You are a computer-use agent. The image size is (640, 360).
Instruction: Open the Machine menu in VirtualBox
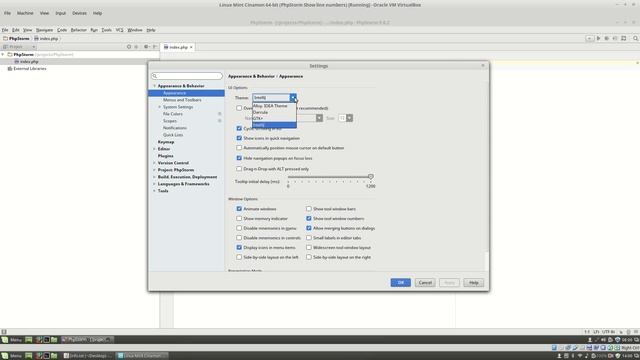coord(25,13)
